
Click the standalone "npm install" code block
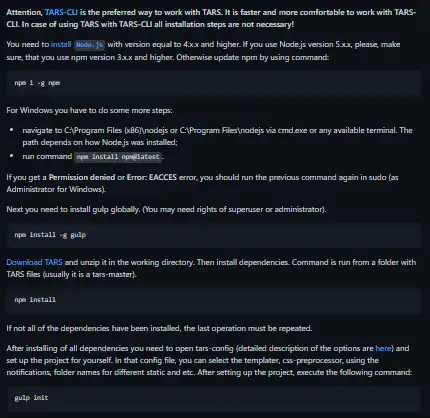pyautogui.click(x=213, y=300)
